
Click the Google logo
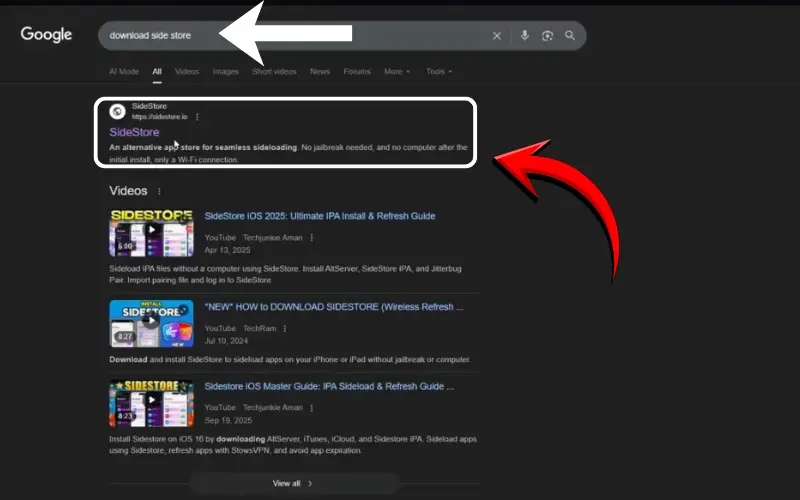(47, 35)
